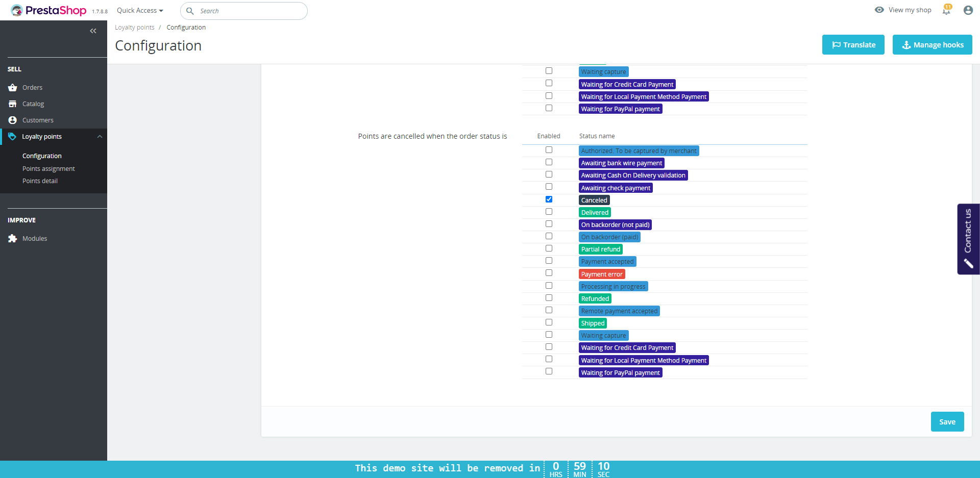
Task: Tick the Refunded status checkbox
Action: click(x=549, y=298)
